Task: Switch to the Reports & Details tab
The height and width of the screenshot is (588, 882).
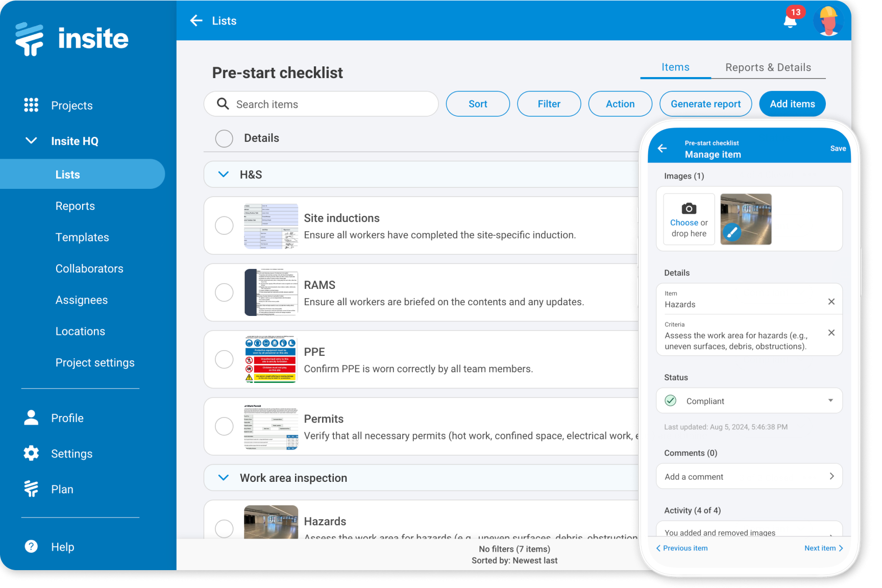Action: pos(768,67)
